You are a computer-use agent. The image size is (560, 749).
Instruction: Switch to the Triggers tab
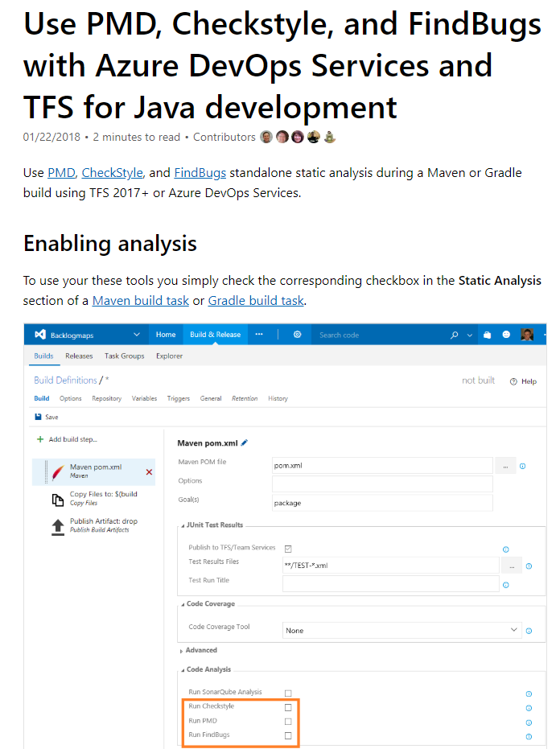[179, 398]
